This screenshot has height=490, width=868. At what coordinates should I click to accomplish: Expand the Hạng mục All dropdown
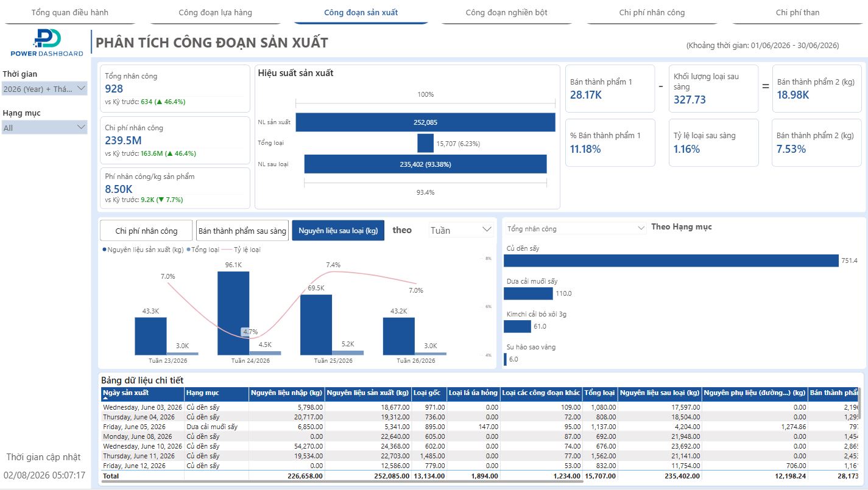point(44,127)
